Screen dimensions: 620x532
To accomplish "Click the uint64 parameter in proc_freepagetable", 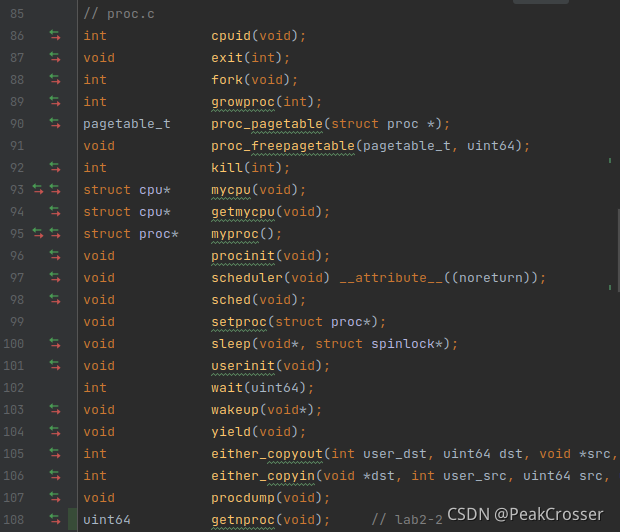I will pyautogui.click(x=490, y=146).
